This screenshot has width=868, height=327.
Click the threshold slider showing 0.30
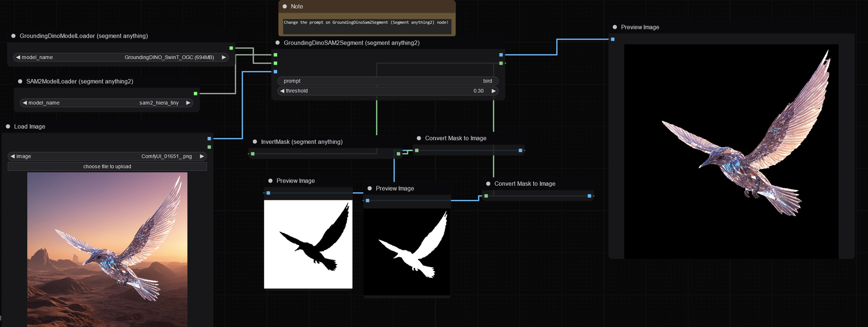click(x=387, y=91)
